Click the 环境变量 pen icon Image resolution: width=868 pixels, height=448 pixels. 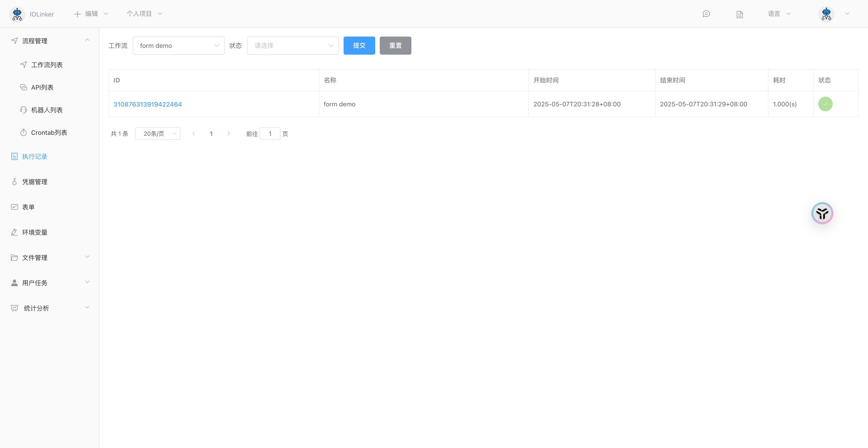click(x=14, y=232)
